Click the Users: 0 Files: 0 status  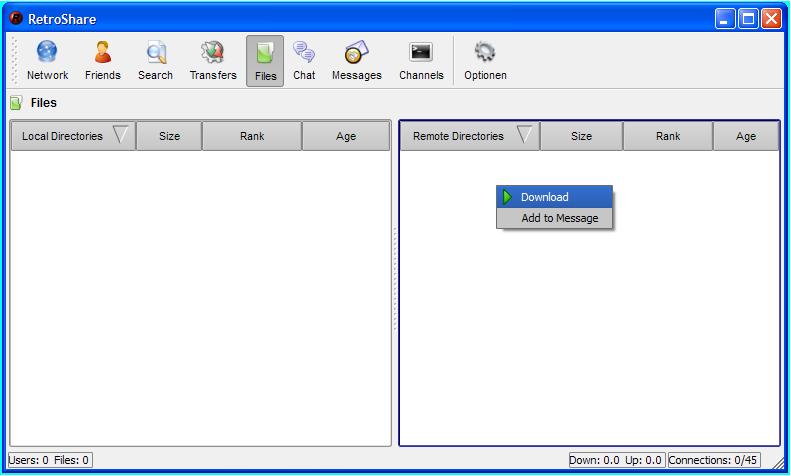click(x=50, y=460)
